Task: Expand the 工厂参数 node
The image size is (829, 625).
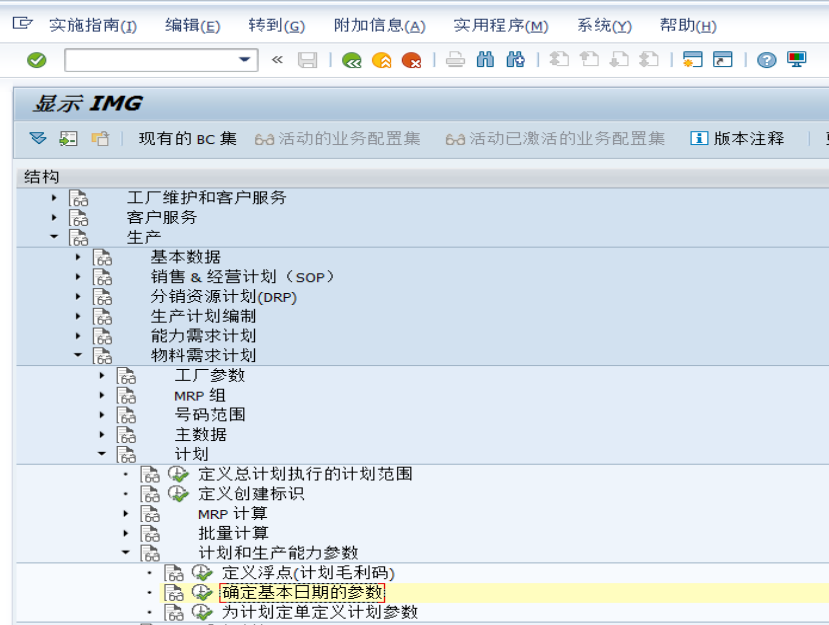Action: pos(102,375)
